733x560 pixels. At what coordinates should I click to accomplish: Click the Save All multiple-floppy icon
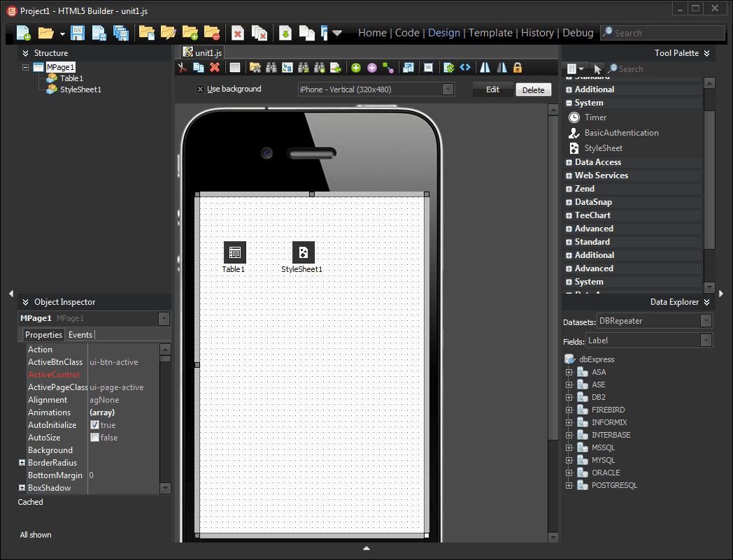point(121,33)
